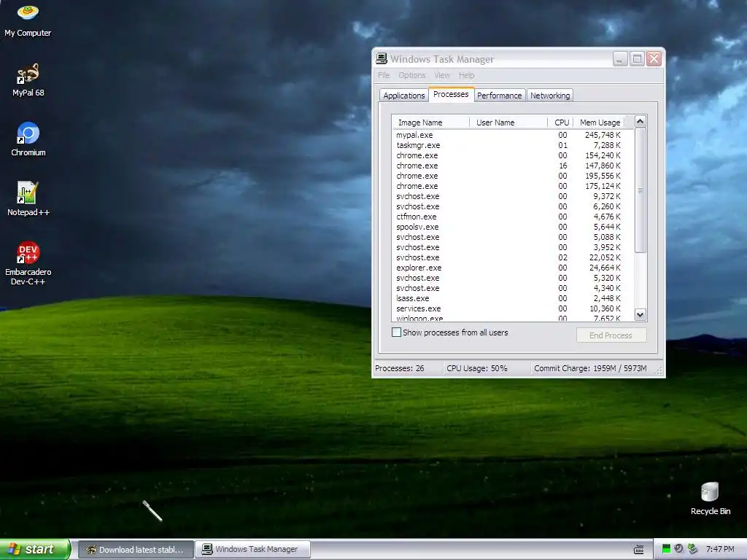The image size is (747, 560).
Task: Open the View menu
Action: [x=441, y=75]
